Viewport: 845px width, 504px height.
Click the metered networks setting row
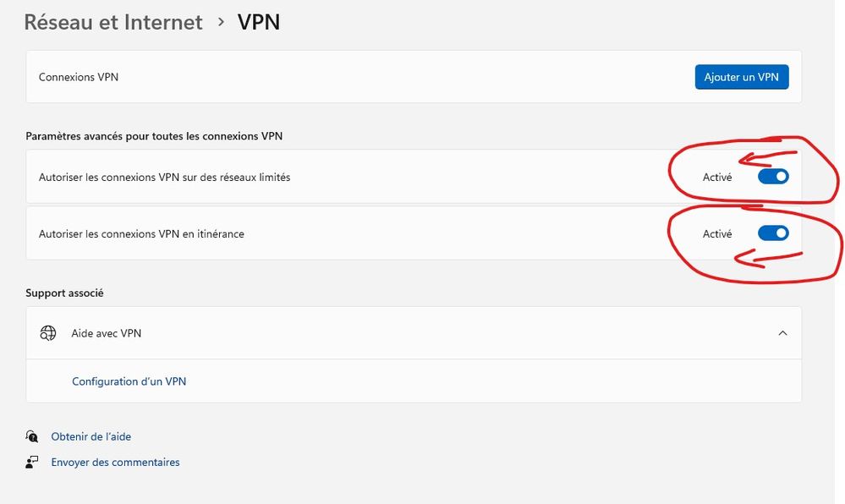tap(338, 177)
